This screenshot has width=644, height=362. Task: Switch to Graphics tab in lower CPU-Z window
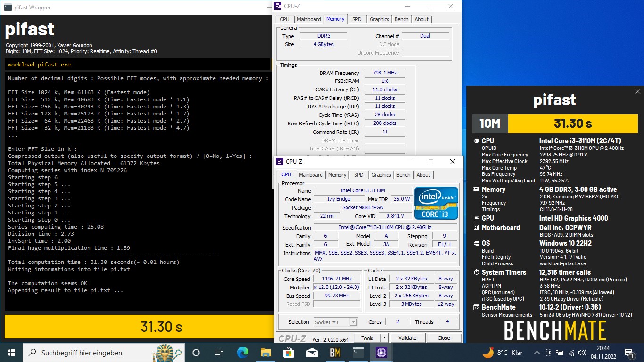[x=381, y=175]
